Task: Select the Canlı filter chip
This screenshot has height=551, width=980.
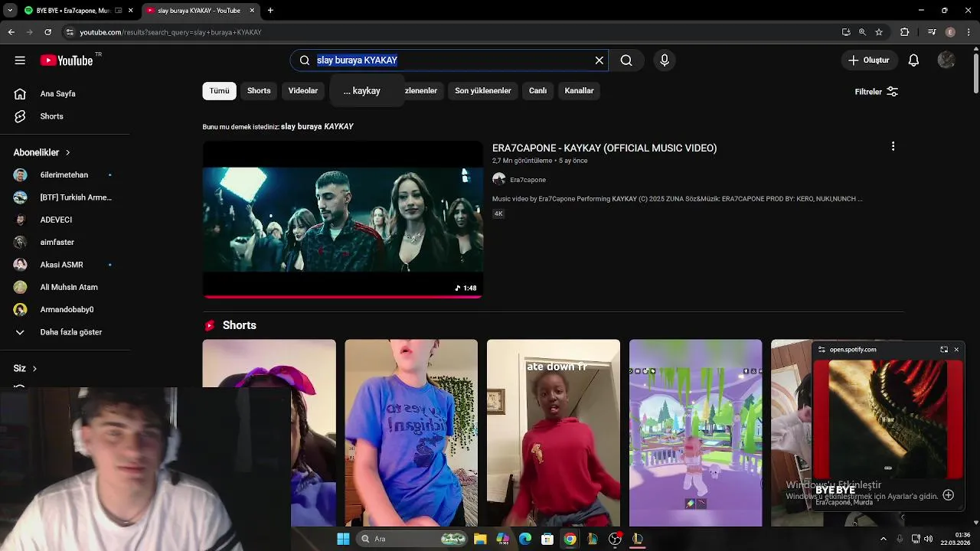Action: [x=538, y=90]
